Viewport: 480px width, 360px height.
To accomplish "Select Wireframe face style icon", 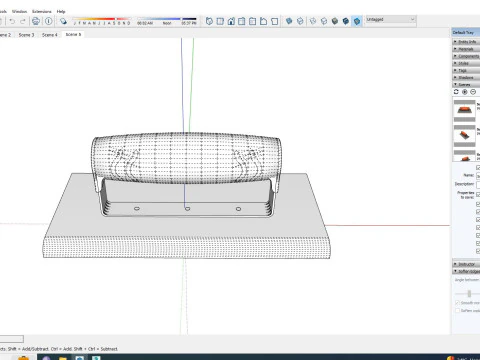I will [x=313, y=21].
